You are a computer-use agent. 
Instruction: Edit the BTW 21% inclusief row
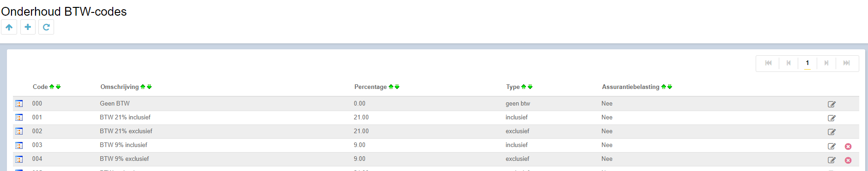click(x=831, y=118)
